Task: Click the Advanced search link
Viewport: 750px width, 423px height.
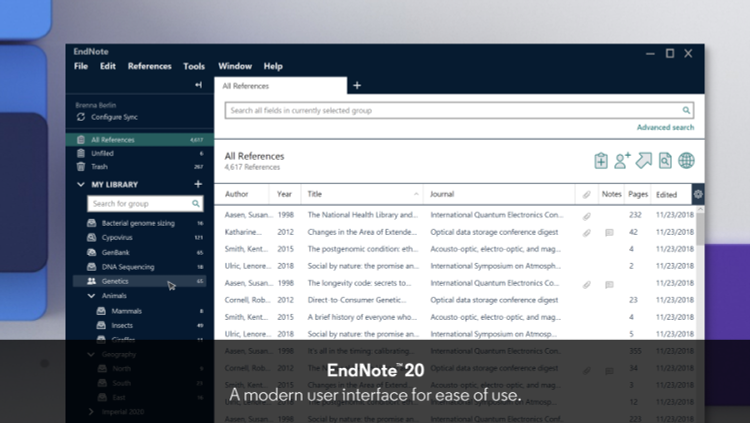Action: click(665, 128)
